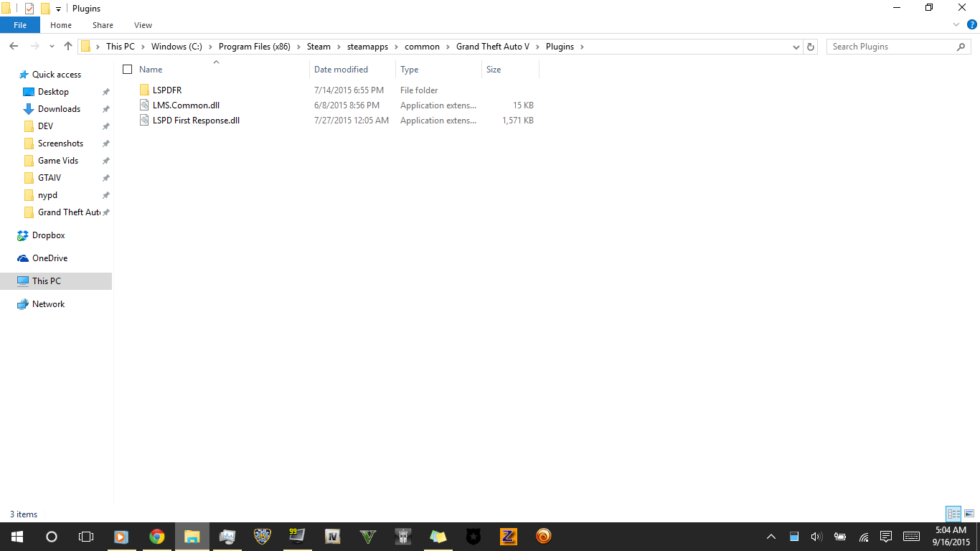Open the Recent locations dropdown arrow
Screen dimensions: 980x551
[52, 47]
